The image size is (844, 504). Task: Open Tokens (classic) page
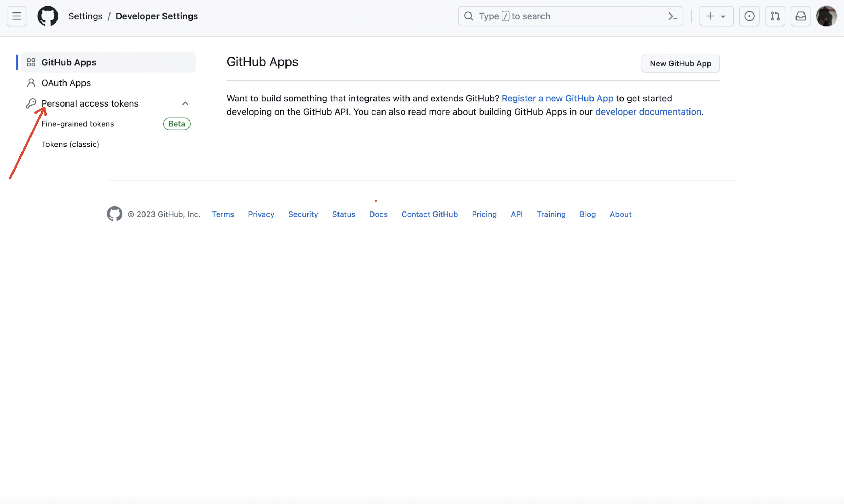pyautogui.click(x=70, y=144)
